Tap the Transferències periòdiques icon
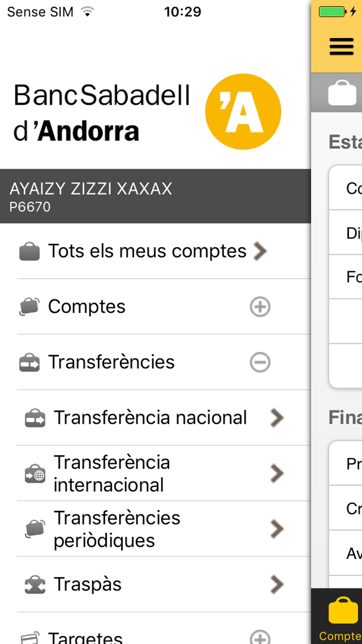Screen dimensions: 362x644 pos(35,529)
